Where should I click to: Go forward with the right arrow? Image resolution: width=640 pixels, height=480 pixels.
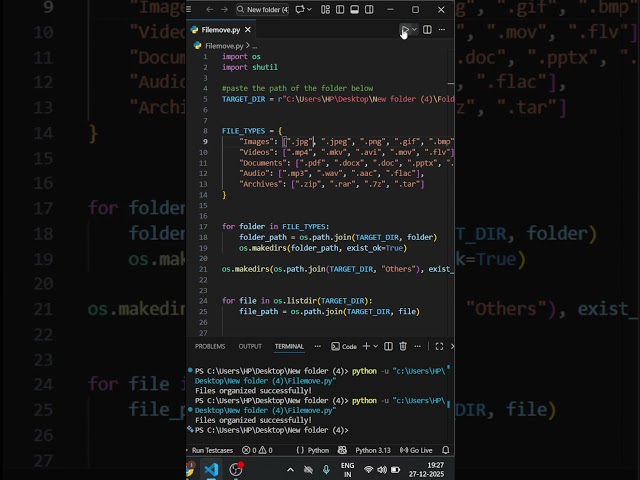tap(224, 9)
